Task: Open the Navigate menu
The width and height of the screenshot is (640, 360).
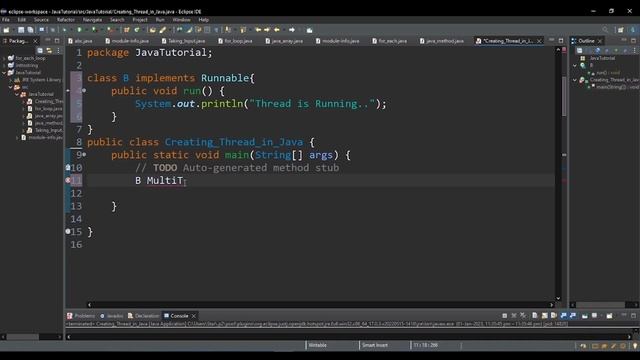Action: pos(92,20)
